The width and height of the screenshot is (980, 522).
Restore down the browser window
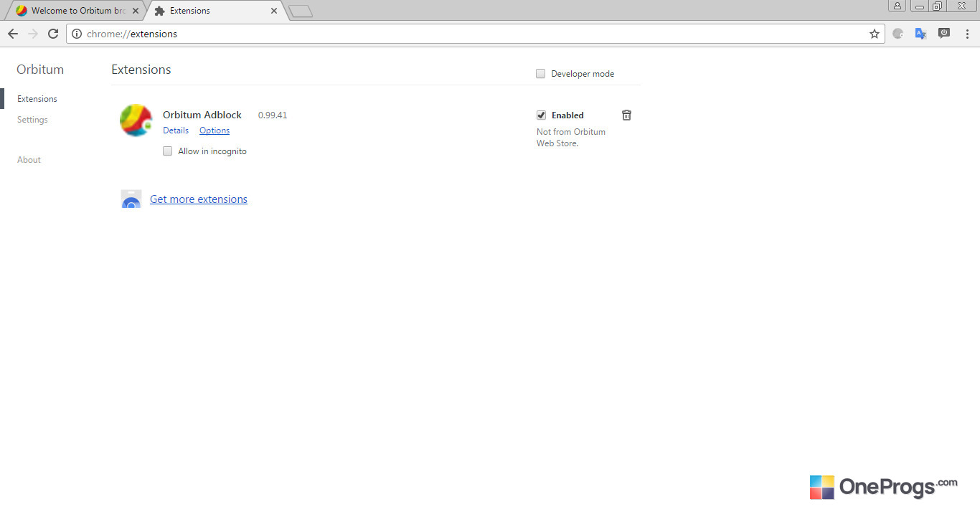pyautogui.click(x=937, y=6)
